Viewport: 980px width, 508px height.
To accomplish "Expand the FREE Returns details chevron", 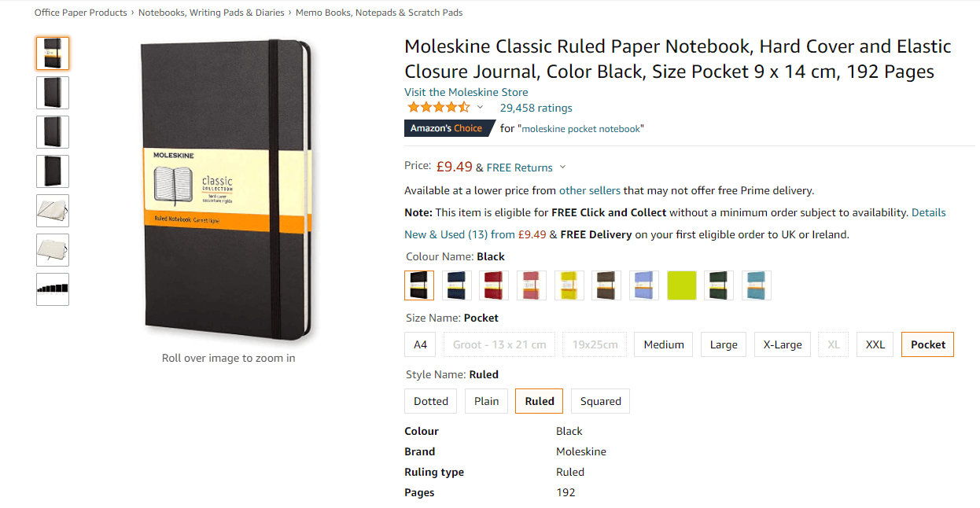I will (563, 167).
